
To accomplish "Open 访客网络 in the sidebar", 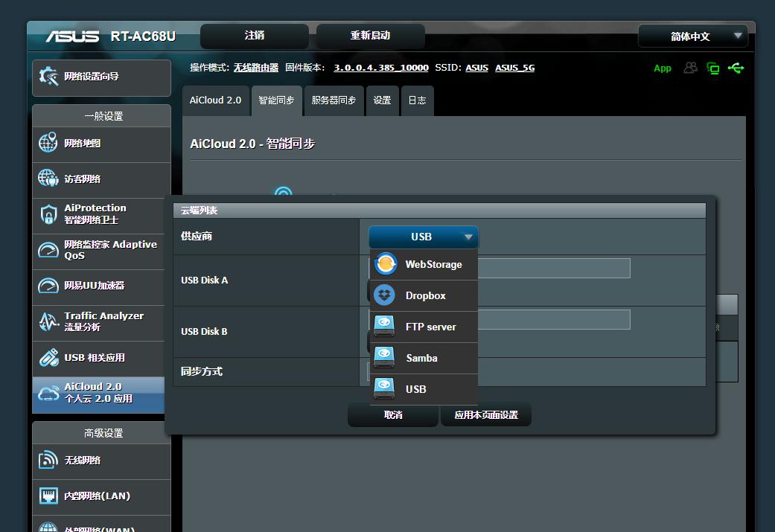I will (101, 180).
